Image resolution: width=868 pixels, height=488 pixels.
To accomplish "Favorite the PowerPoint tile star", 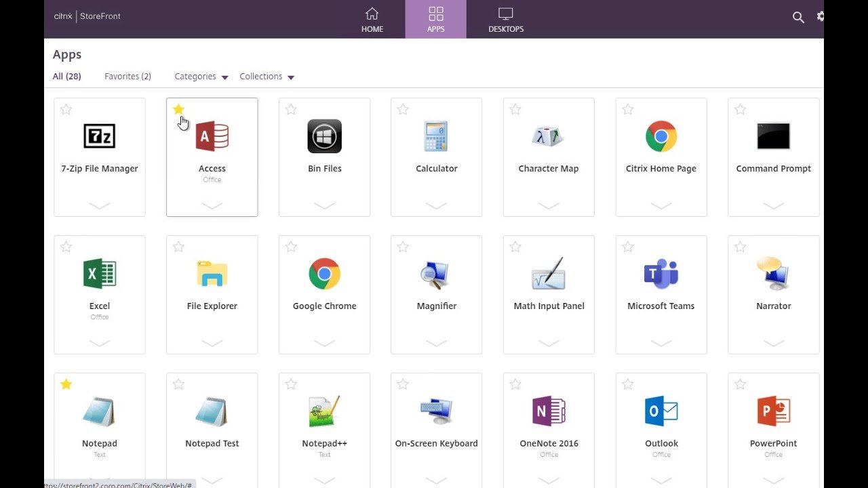I will [741, 384].
